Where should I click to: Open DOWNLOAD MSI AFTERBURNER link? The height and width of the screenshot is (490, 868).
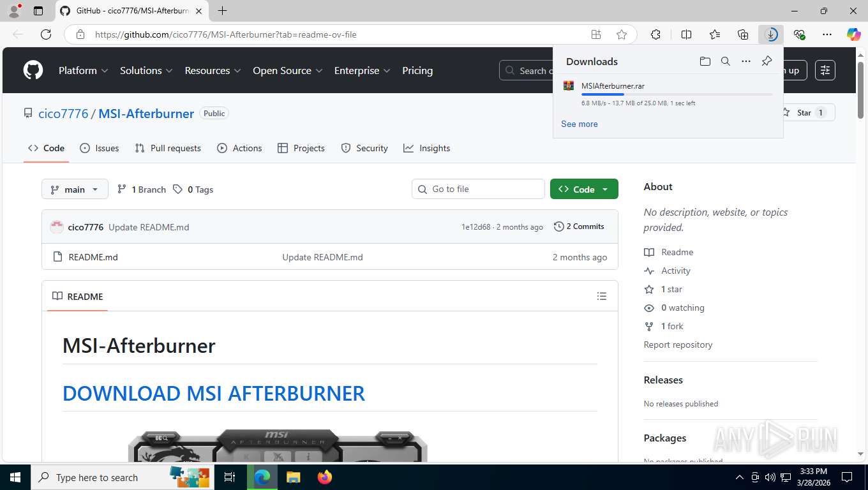(214, 393)
